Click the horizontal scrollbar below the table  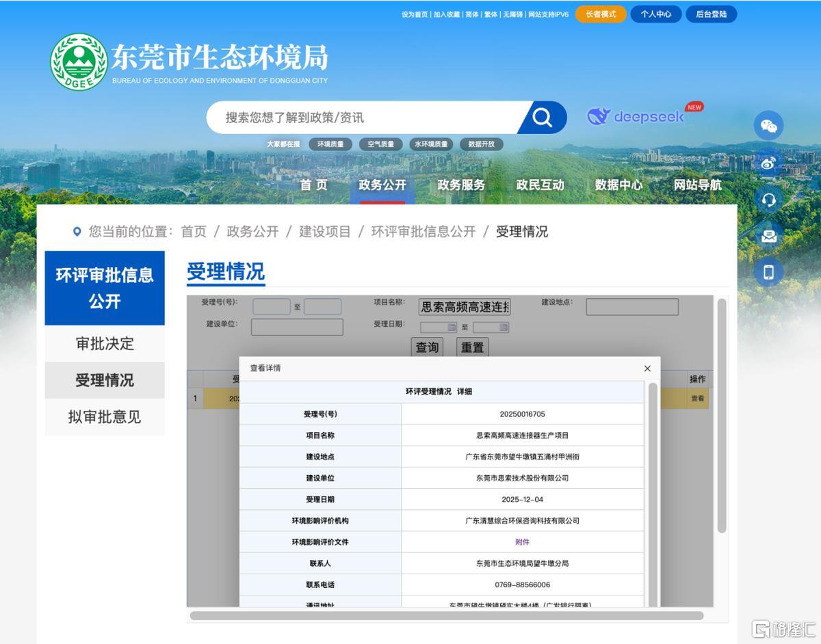point(447,615)
